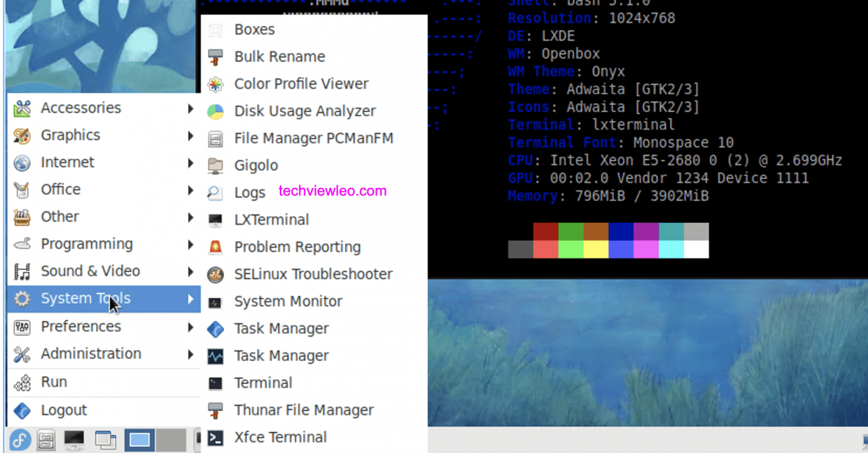Click the Accessories category icon
The height and width of the screenshot is (453, 868).
tap(22, 108)
